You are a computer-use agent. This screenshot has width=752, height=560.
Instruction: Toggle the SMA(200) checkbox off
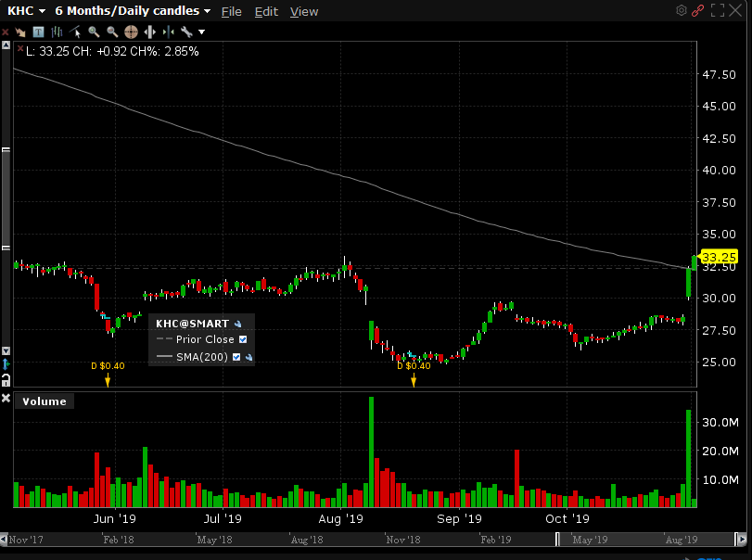tap(236, 357)
